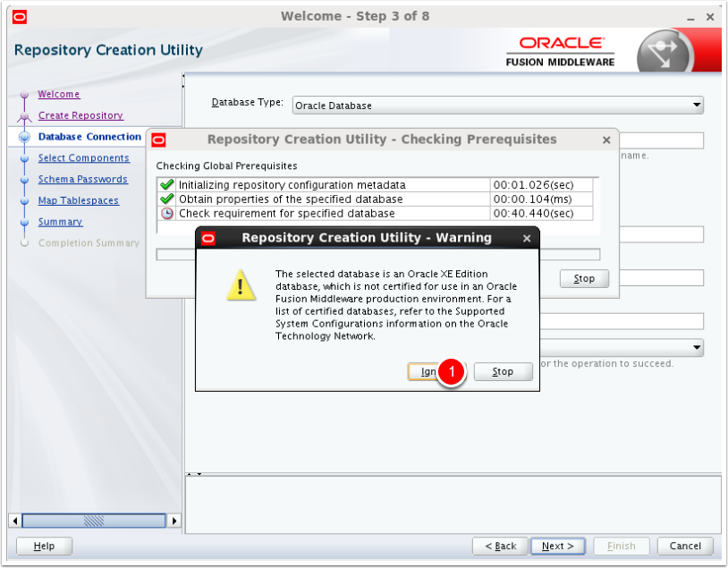Click Stop in Checking Prerequisites dialog
The width and height of the screenshot is (728, 568).
[x=584, y=278]
